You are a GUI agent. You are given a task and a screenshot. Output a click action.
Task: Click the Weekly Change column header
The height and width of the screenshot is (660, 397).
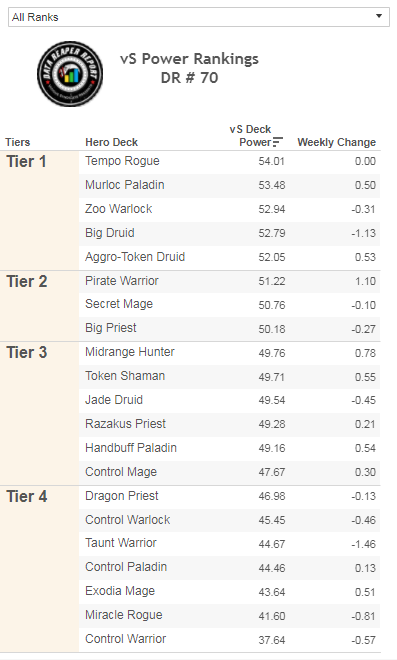tap(336, 142)
